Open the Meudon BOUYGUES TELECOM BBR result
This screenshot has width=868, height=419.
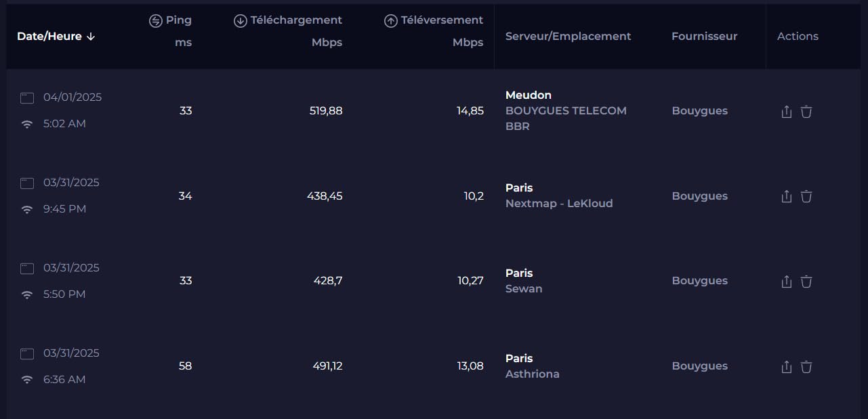565,110
